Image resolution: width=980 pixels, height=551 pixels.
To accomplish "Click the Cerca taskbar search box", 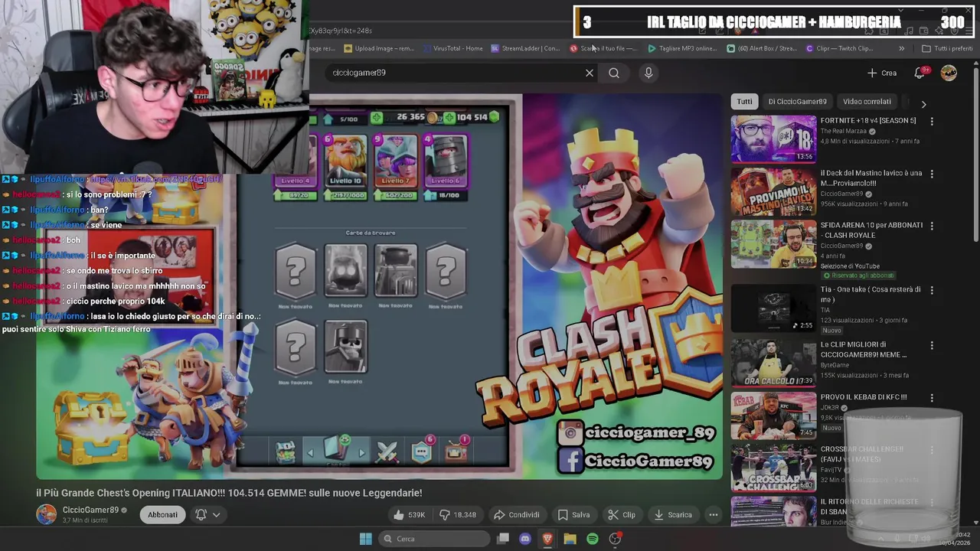I will pyautogui.click(x=434, y=539).
